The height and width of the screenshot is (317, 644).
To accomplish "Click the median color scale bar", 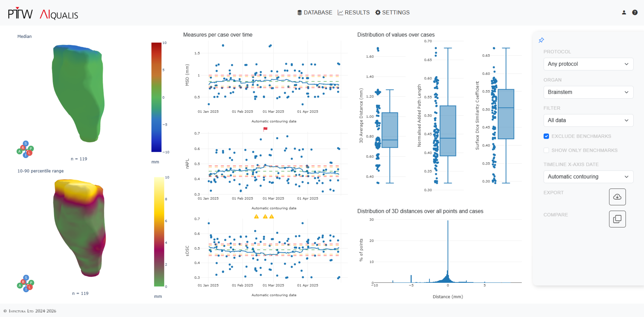I will click(156, 97).
